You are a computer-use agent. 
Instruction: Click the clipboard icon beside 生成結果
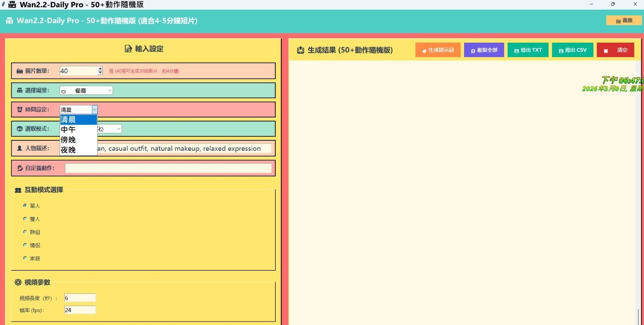click(301, 50)
